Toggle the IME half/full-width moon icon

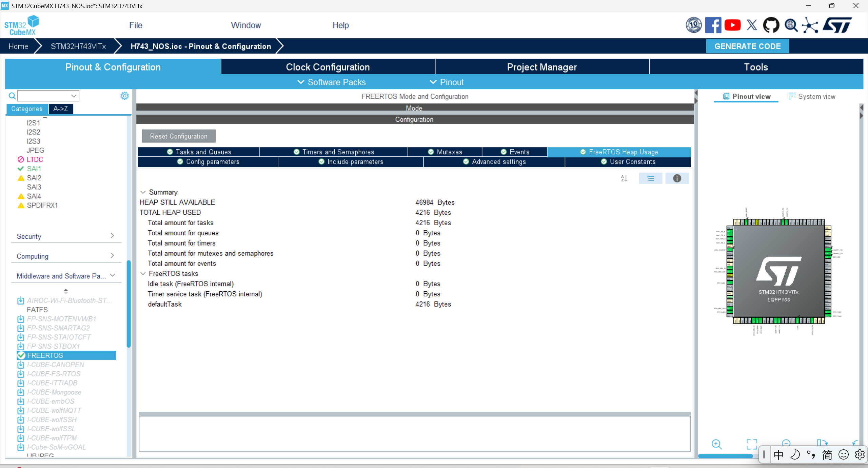pyautogui.click(x=795, y=455)
